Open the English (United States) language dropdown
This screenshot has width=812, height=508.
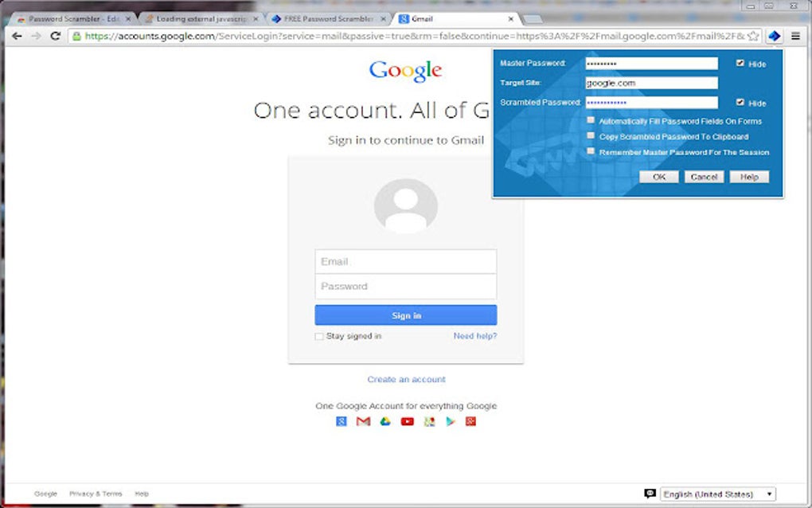tap(718, 494)
